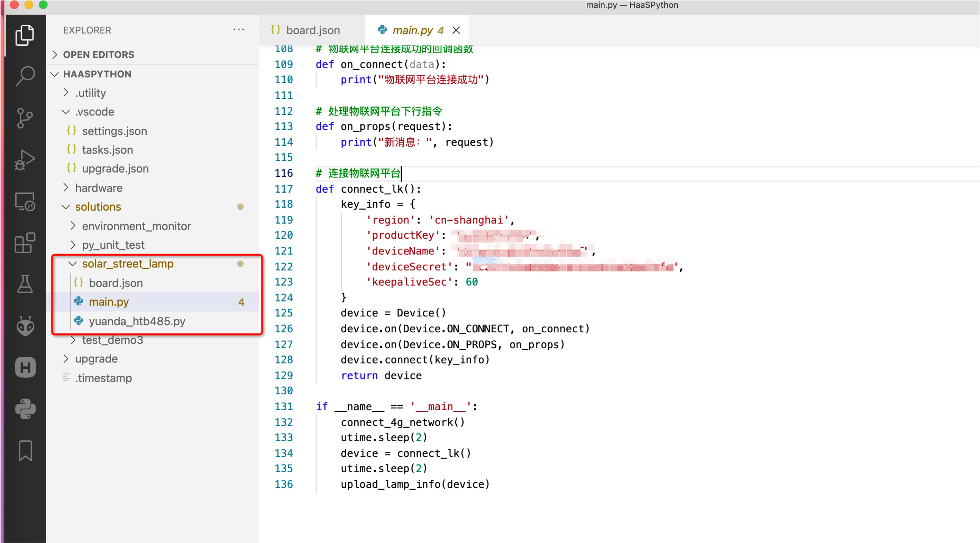This screenshot has width=980, height=543.
Task: Open the HaaS Studio H icon view
Action: (x=26, y=367)
